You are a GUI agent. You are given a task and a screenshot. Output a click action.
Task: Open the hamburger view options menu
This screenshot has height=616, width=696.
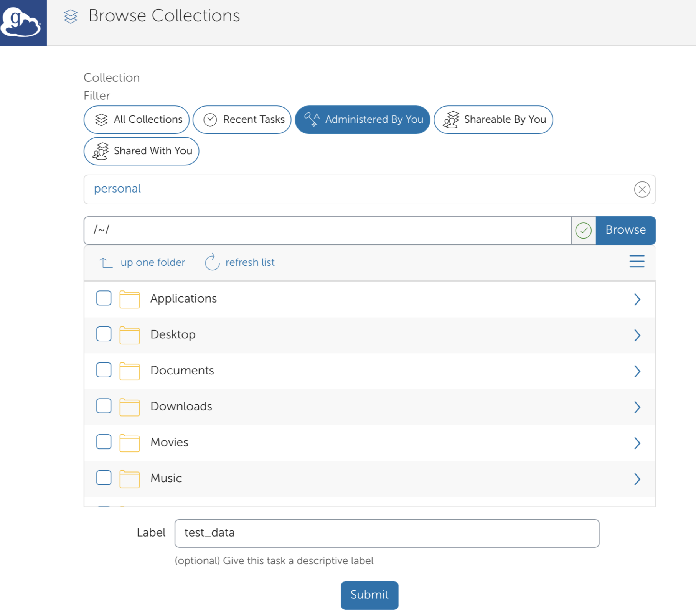click(x=637, y=262)
